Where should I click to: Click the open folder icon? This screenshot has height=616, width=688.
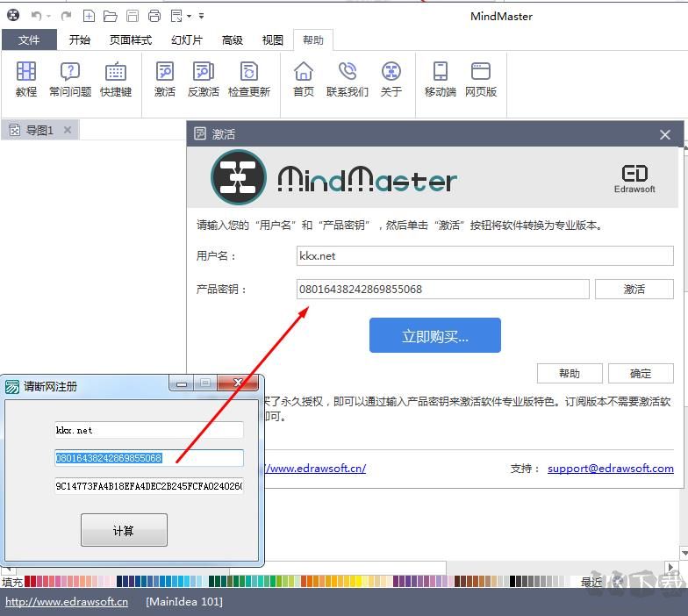[x=111, y=16]
